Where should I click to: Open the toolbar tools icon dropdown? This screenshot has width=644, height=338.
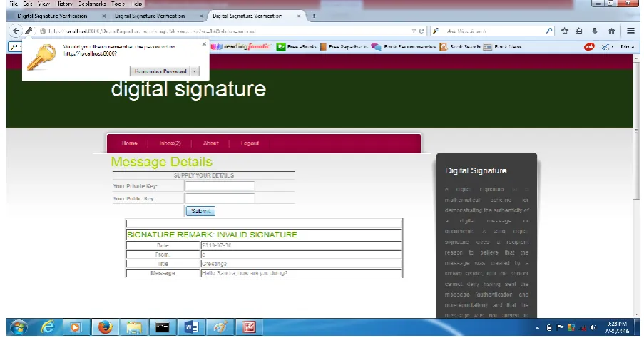click(607, 47)
